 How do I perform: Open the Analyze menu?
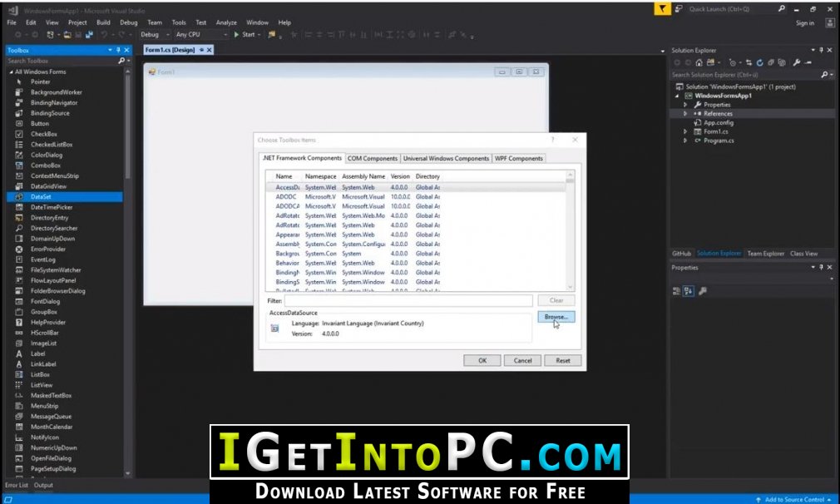coord(226,22)
